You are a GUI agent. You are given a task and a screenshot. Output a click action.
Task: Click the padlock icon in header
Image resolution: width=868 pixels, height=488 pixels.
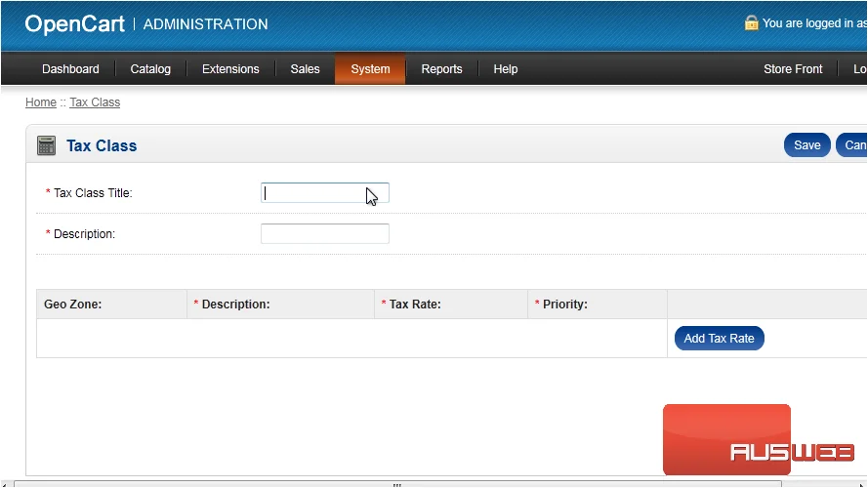pos(751,22)
